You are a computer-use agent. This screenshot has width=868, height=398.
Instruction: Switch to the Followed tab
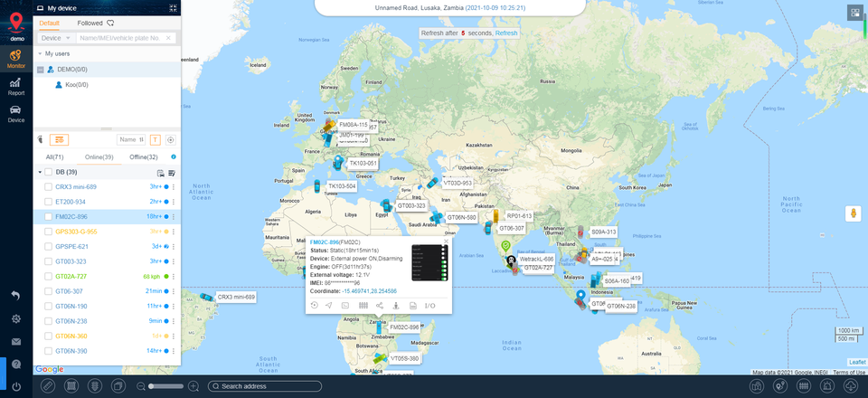95,24
